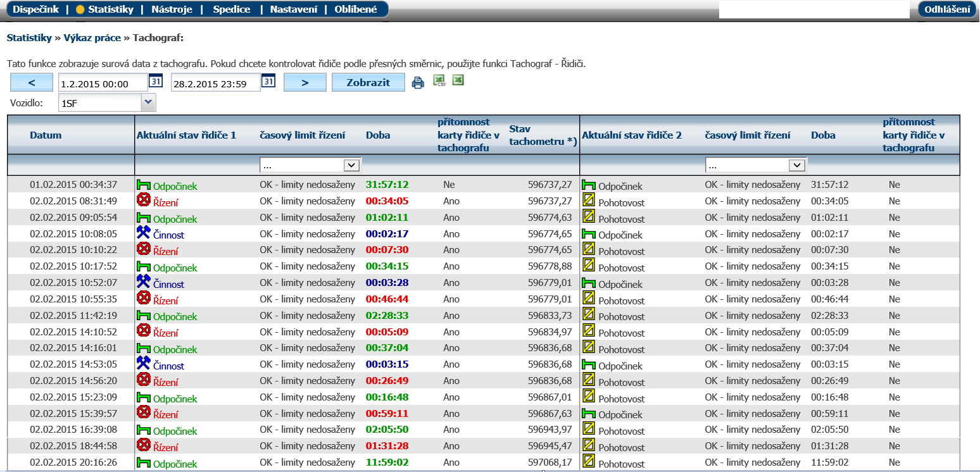
Task: Open the Nastavení menu
Action: (x=294, y=9)
